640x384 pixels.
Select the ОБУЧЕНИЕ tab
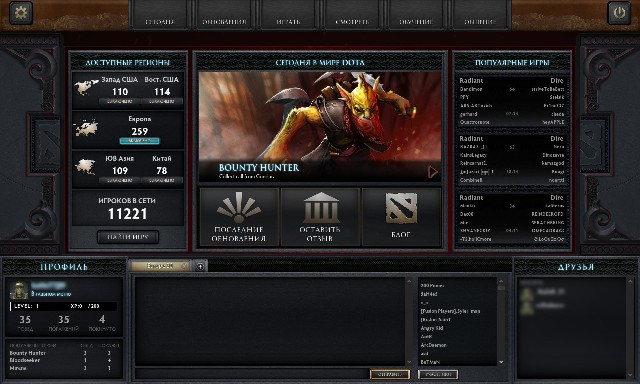[416, 15]
